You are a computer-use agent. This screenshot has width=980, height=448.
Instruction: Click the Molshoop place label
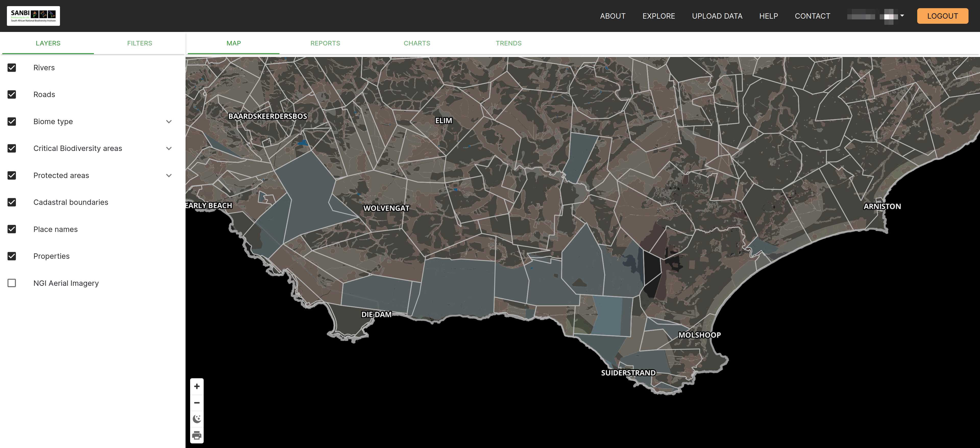(699, 335)
